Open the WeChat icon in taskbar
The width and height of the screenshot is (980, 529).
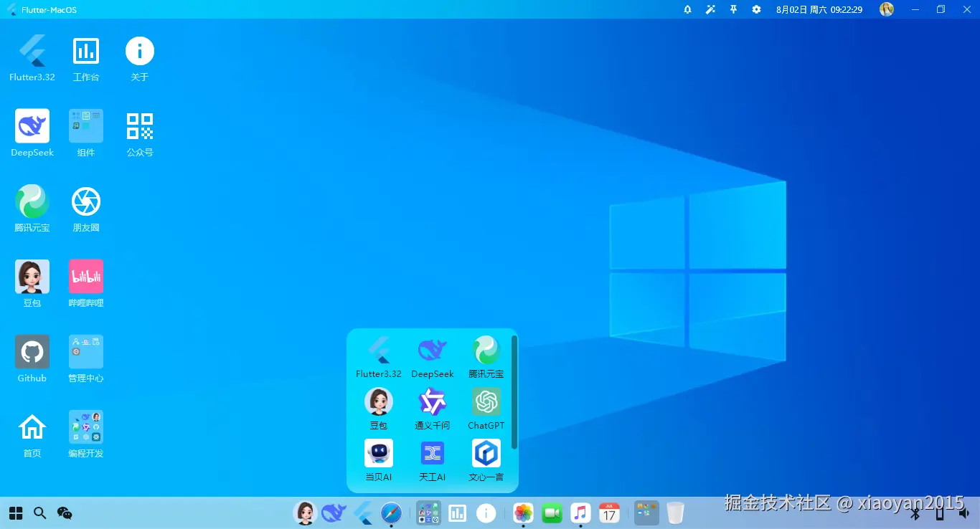pos(65,513)
